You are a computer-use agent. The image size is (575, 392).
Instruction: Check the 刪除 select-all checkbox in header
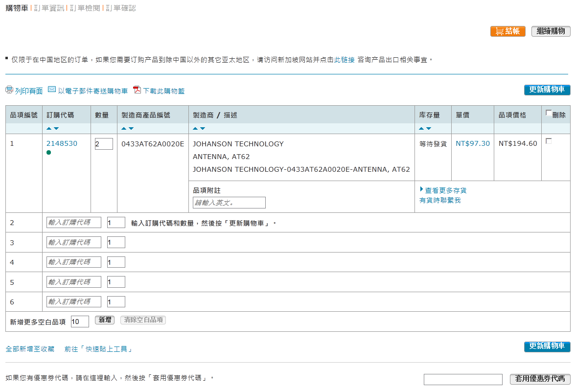(549, 113)
